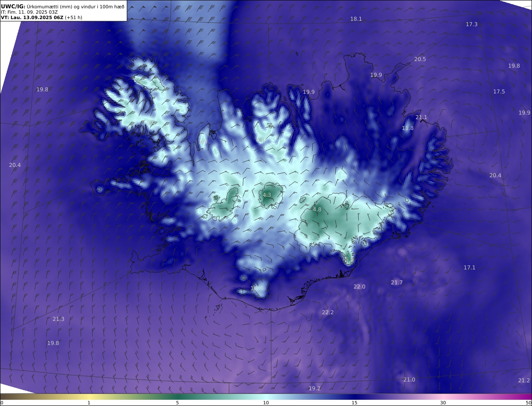Click the 'VT: Lau. 13.09.2025 06Z' valid time
The height and width of the screenshot is (406, 532).
(x=32, y=17)
